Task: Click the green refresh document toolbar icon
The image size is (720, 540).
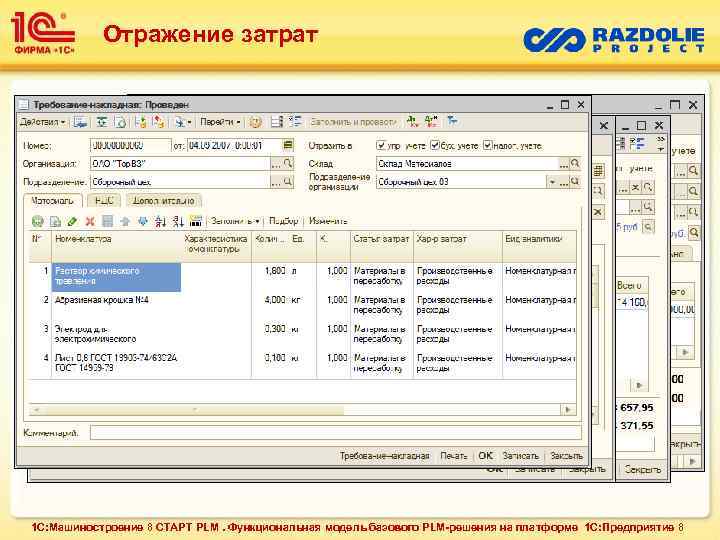Action: pyautogui.click(x=101, y=122)
